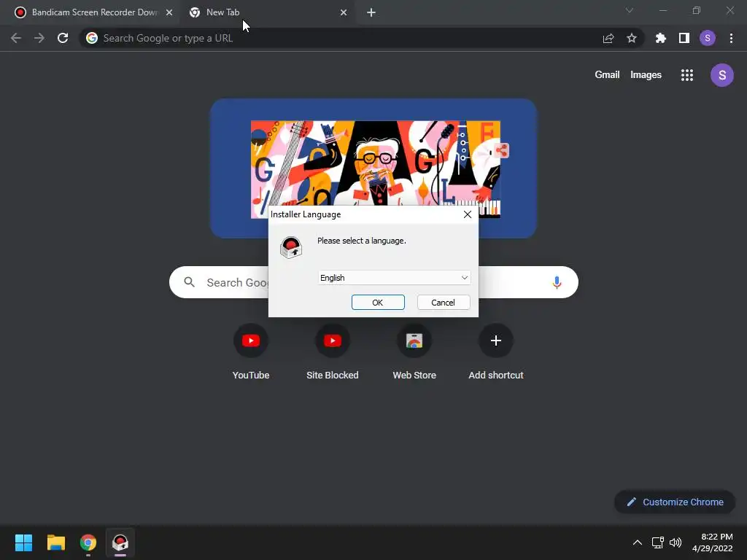Close the Bandicam Screen Recorder tab
Screen dimensions: 747x560
pos(169,12)
